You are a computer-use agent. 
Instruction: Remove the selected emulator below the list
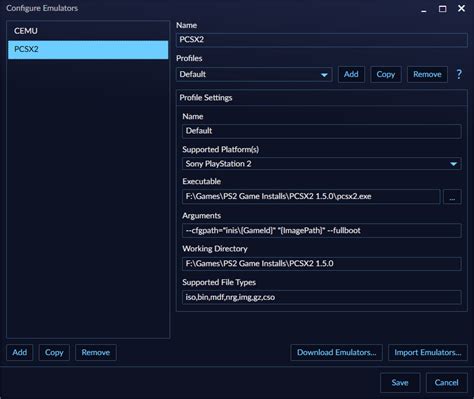[96, 352]
